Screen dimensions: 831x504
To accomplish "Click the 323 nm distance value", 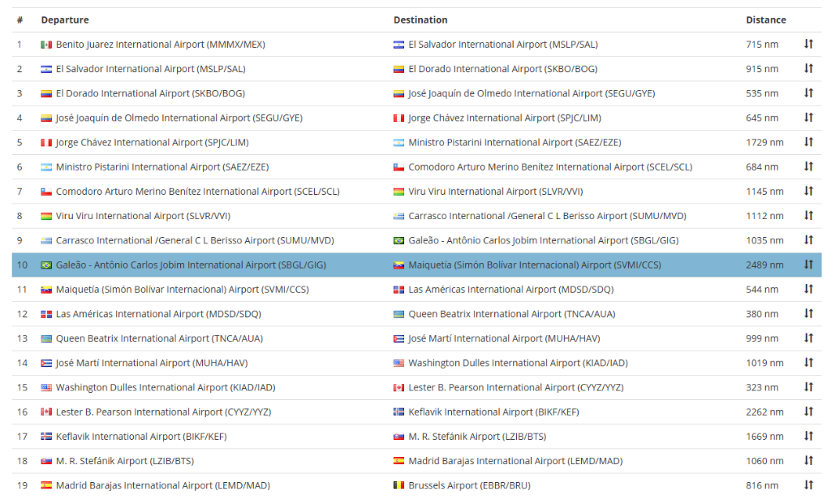I will pos(762,387).
